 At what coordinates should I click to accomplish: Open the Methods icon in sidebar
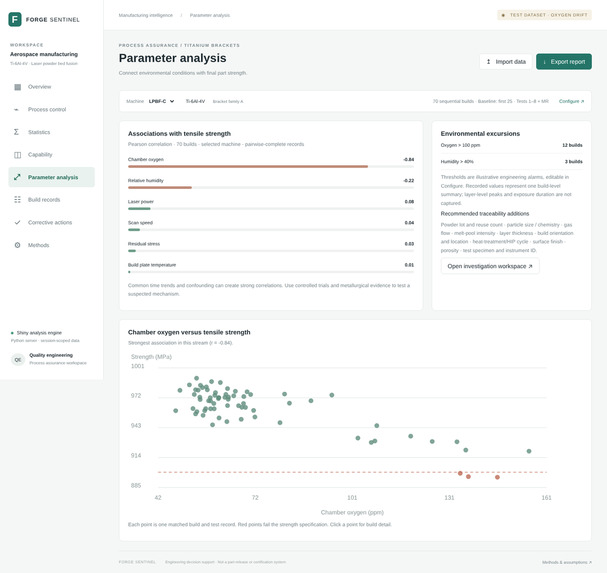[17, 245]
